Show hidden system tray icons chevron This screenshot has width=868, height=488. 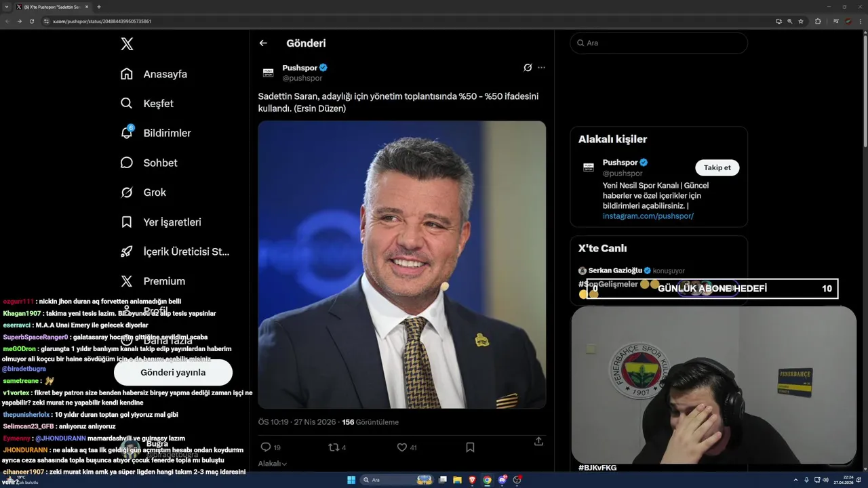(x=796, y=480)
